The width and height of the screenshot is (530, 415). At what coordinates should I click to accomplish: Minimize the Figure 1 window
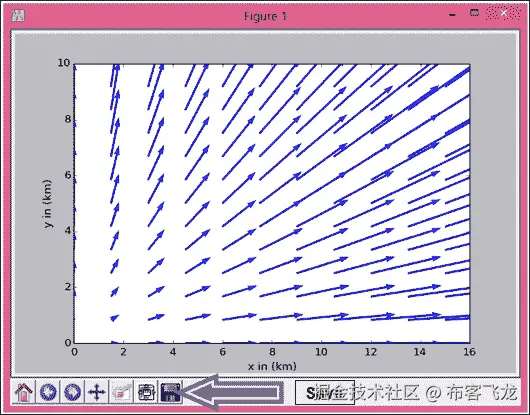(453, 15)
